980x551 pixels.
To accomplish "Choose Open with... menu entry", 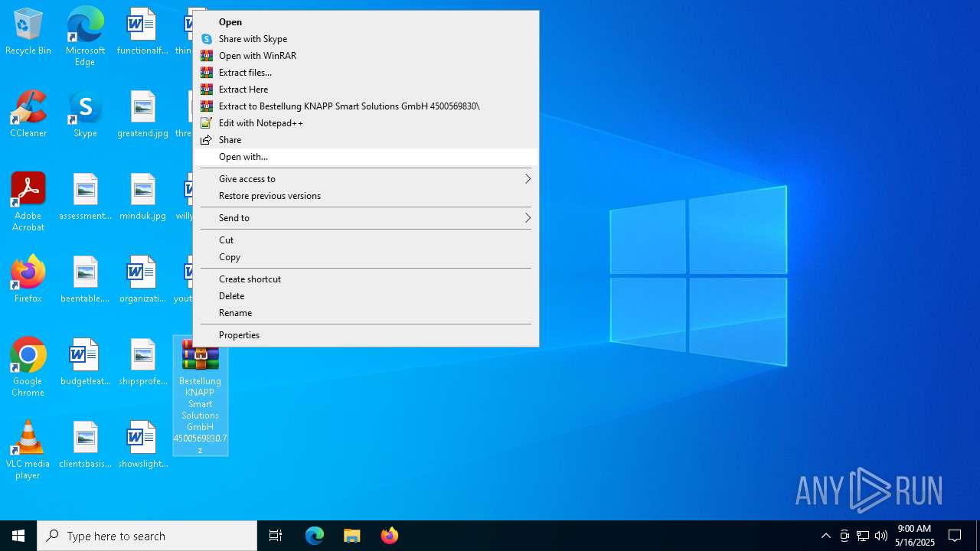I will point(366,157).
